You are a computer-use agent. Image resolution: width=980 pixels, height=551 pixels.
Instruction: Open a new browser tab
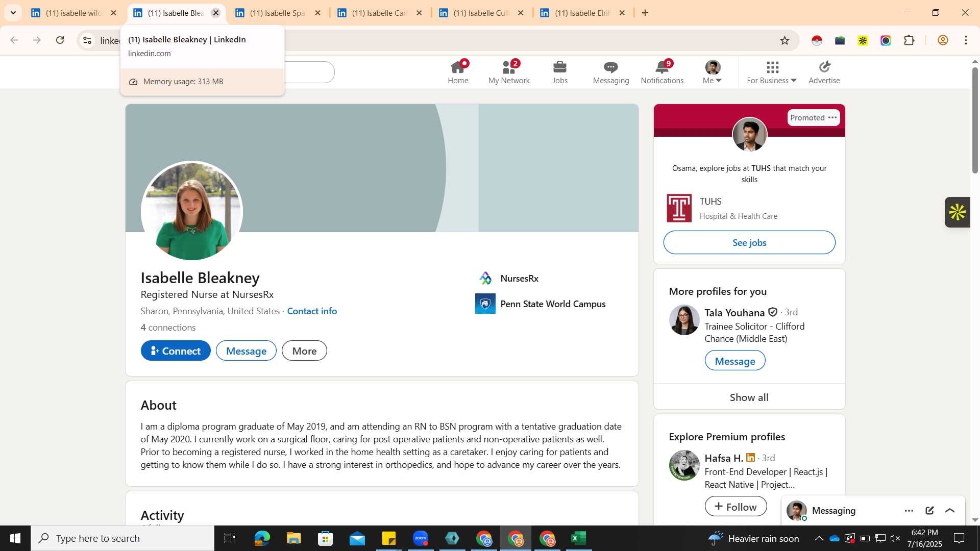coord(645,13)
